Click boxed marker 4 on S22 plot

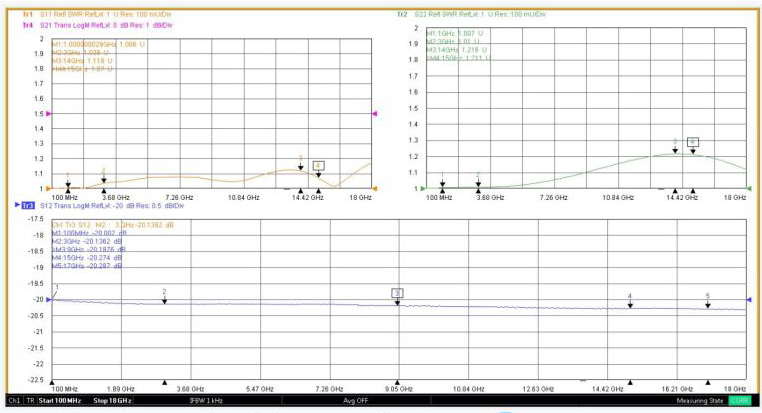pyautogui.click(x=693, y=142)
